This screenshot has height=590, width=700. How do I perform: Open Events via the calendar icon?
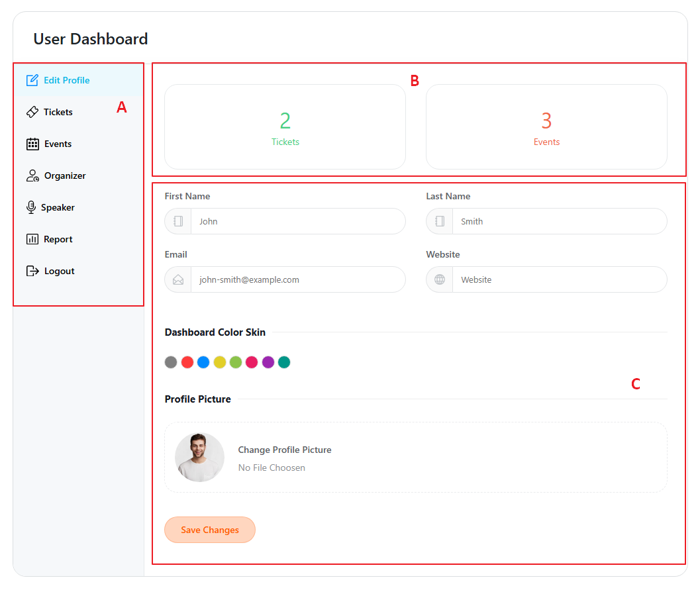(32, 144)
